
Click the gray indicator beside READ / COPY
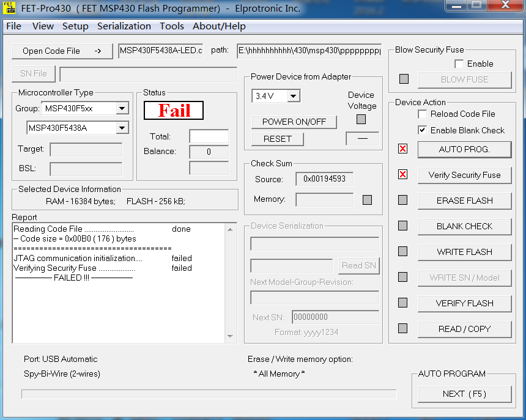(402, 328)
